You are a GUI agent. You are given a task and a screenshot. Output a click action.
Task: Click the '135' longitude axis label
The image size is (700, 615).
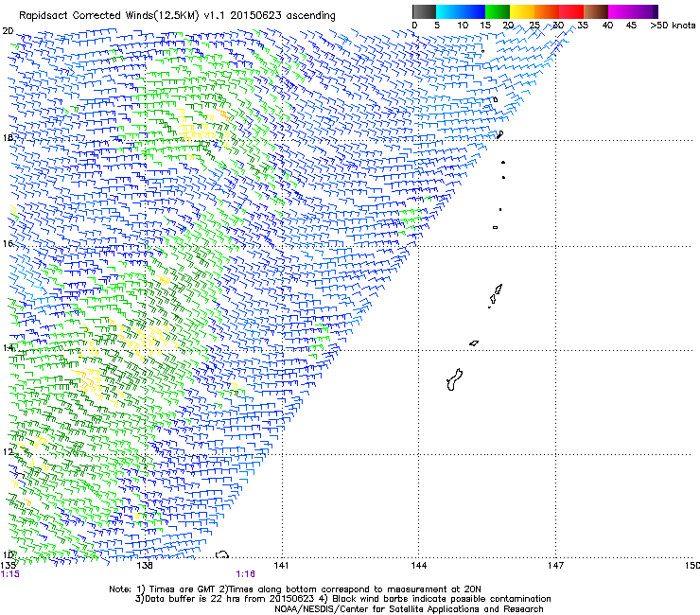coord(9,566)
